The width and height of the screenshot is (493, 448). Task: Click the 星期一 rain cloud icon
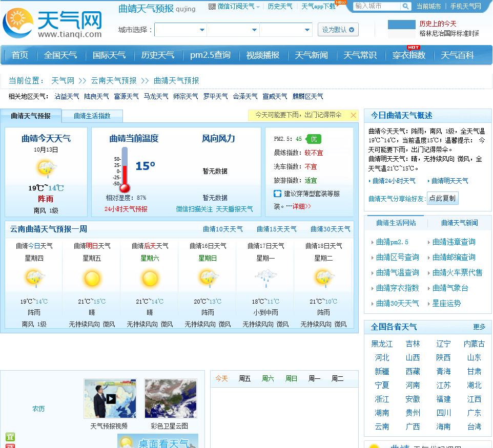[266, 278]
